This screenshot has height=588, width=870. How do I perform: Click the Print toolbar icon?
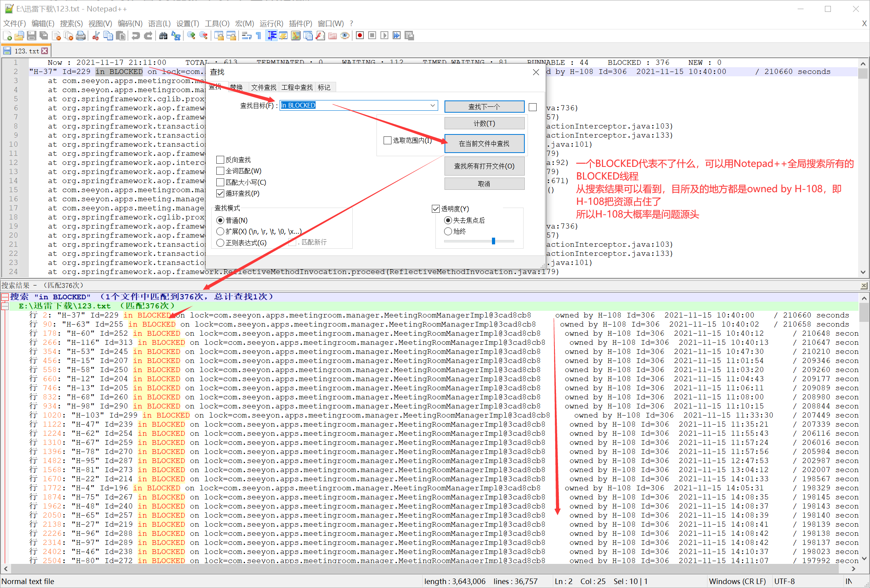pos(81,36)
